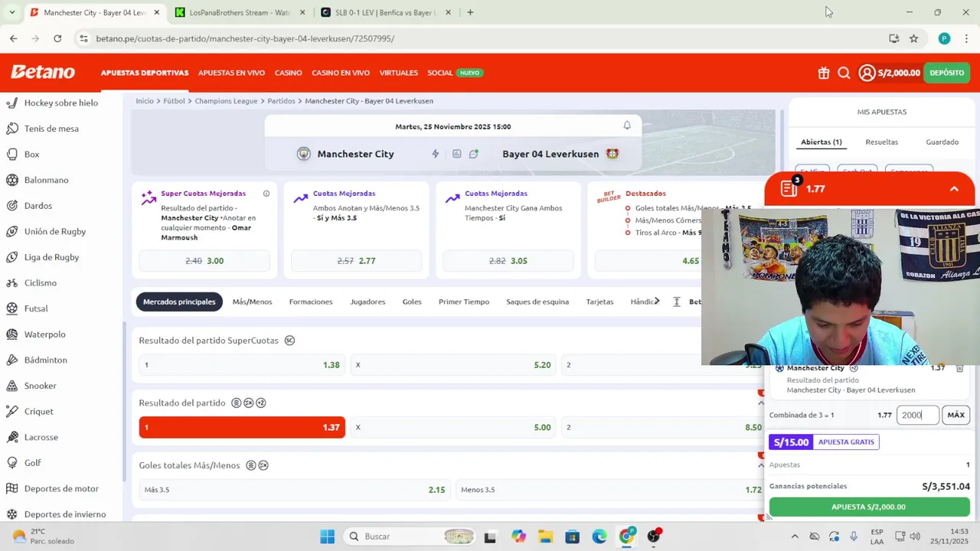980x551 pixels.
Task: Add the boosted 2.77 Ambos Anotan bet
Action: coord(356,261)
